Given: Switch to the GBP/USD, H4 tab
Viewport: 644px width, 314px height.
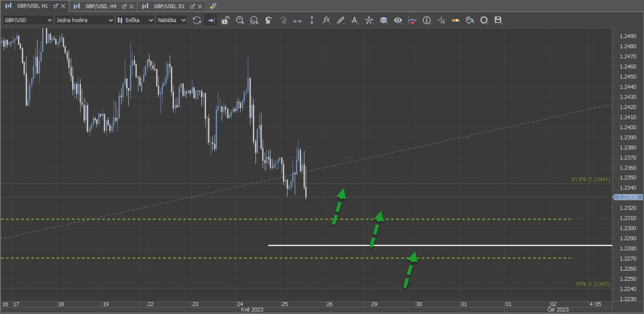Looking at the screenshot, I should tap(101, 6).
